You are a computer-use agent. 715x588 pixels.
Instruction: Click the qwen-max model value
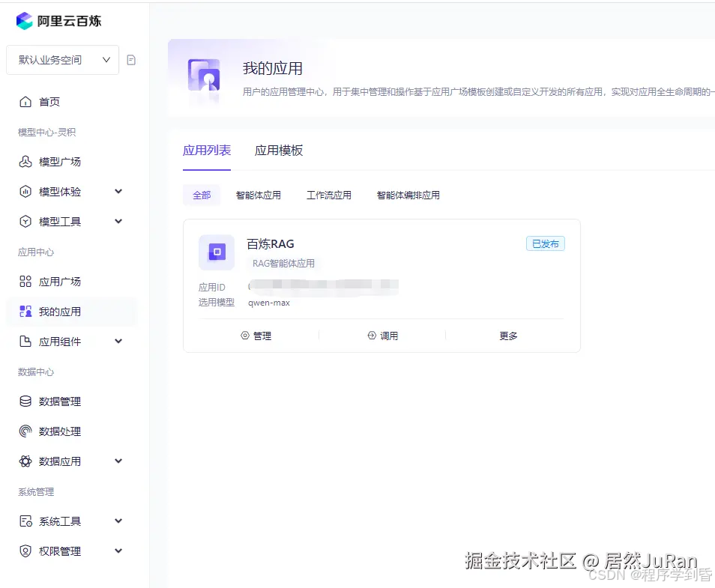(x=269, y=303)
